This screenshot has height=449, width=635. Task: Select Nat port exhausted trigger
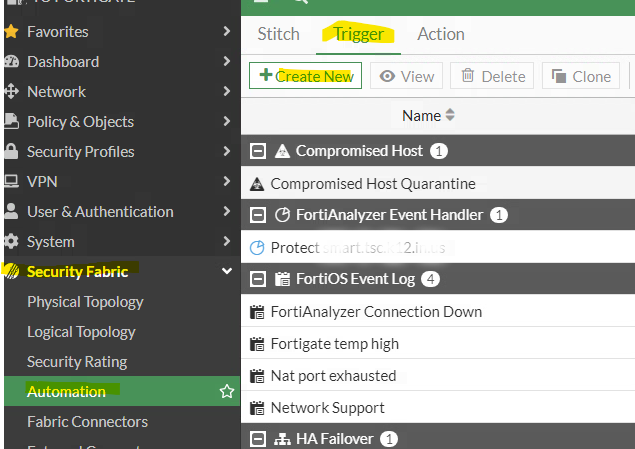438,376
